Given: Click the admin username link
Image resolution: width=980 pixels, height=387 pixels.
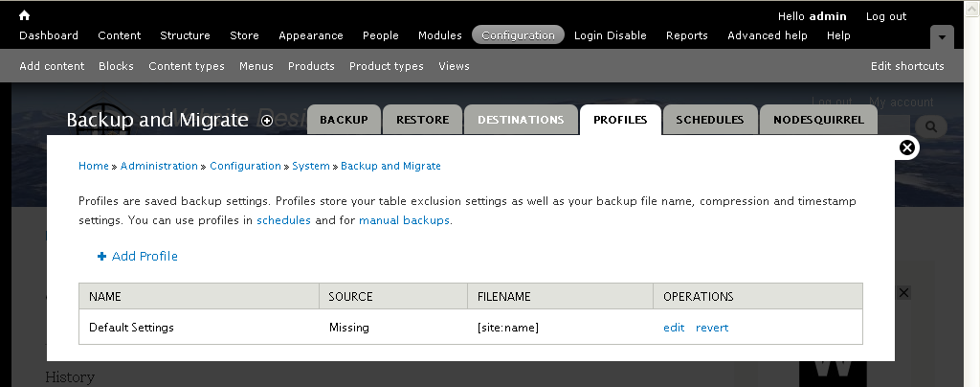Looking at the screenshot, I should point(828,17).
